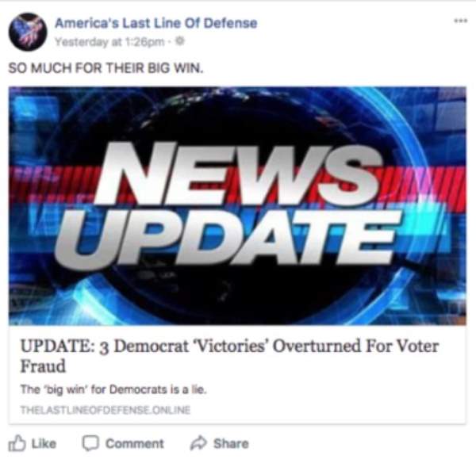Open the three-dots post options menu
Screen dimensions: 476x459
click(460, 21)
